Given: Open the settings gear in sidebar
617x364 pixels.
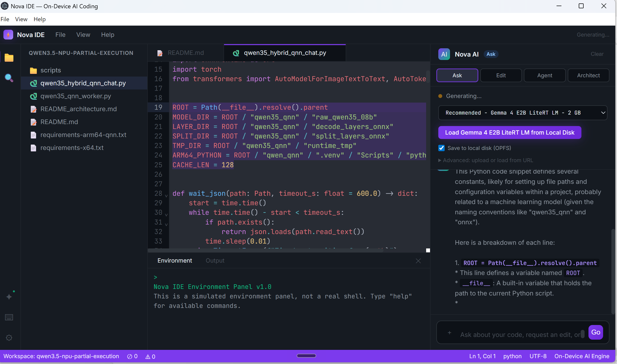Looking at the screenshot, I should pyautogui.click(x=9, y=338).
